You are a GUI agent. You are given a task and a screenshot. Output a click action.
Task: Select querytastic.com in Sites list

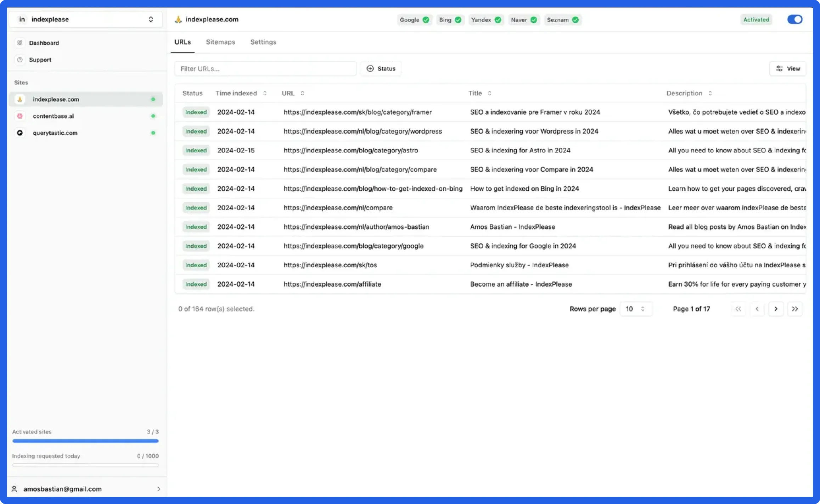pyautogui.click(x=85, y=133)
